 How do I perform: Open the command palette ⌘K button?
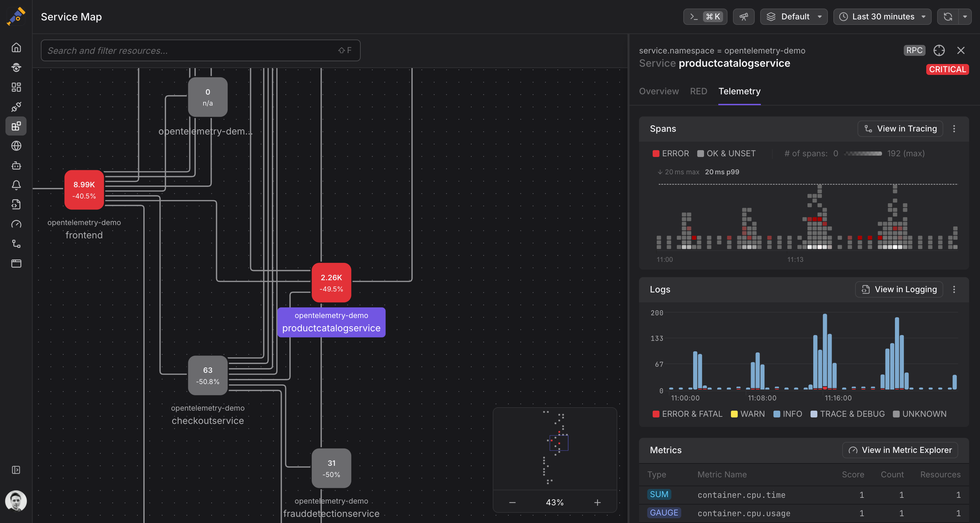coord(705,17)
